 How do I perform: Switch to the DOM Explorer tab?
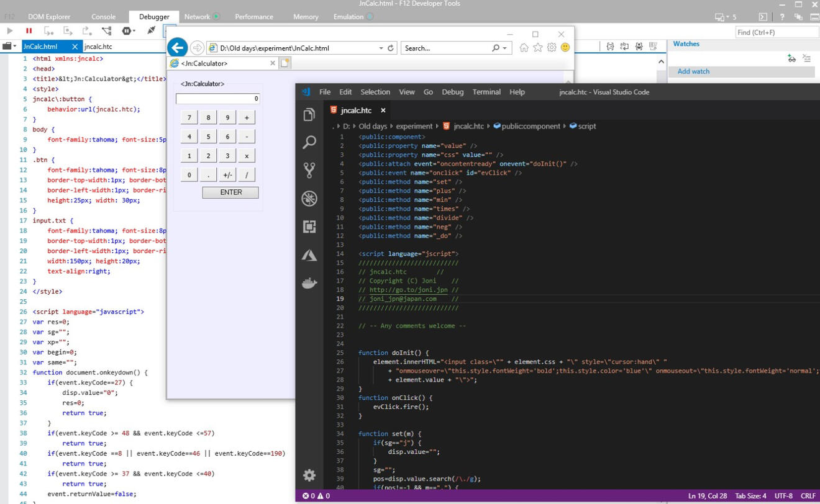click(x=49, y=17)
